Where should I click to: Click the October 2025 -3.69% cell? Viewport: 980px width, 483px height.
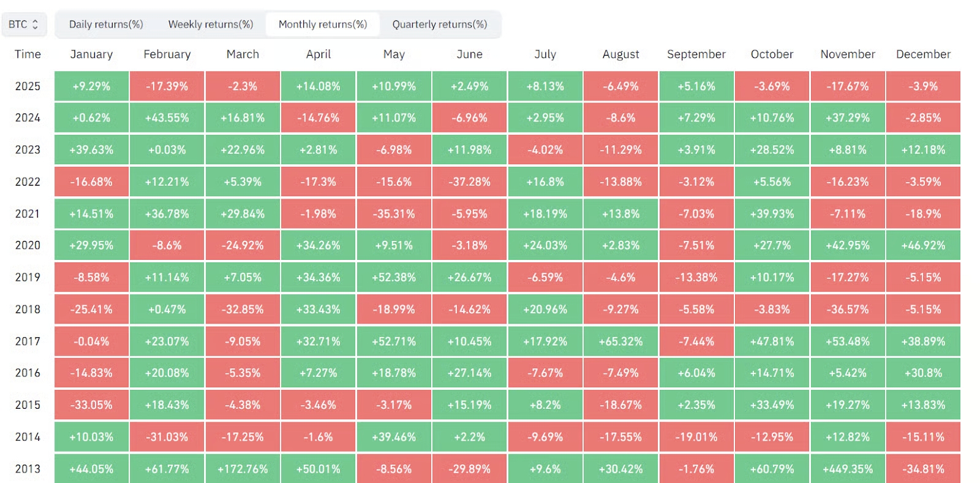coord(772,86)
